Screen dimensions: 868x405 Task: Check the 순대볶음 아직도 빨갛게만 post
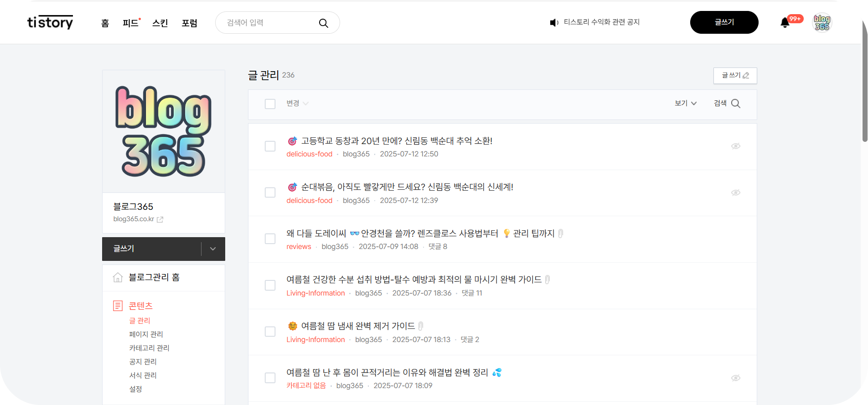click(x=270, y=192)
